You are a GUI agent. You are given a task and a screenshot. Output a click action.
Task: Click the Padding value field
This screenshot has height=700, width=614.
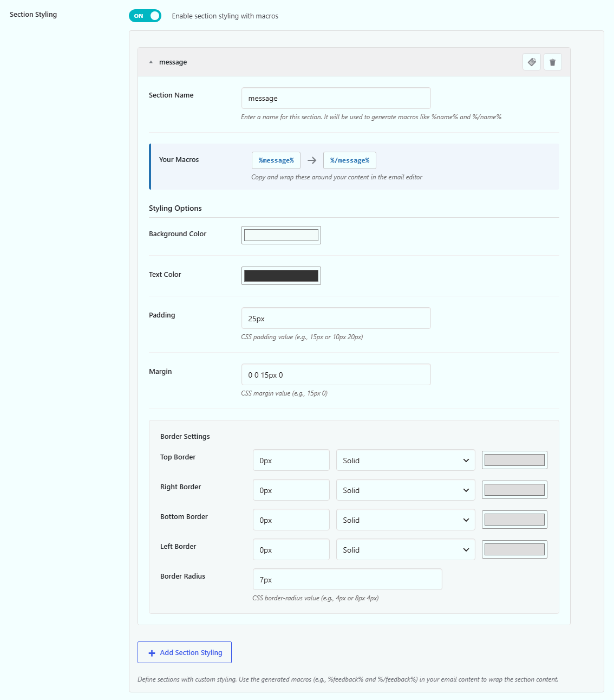coord(336,318)
